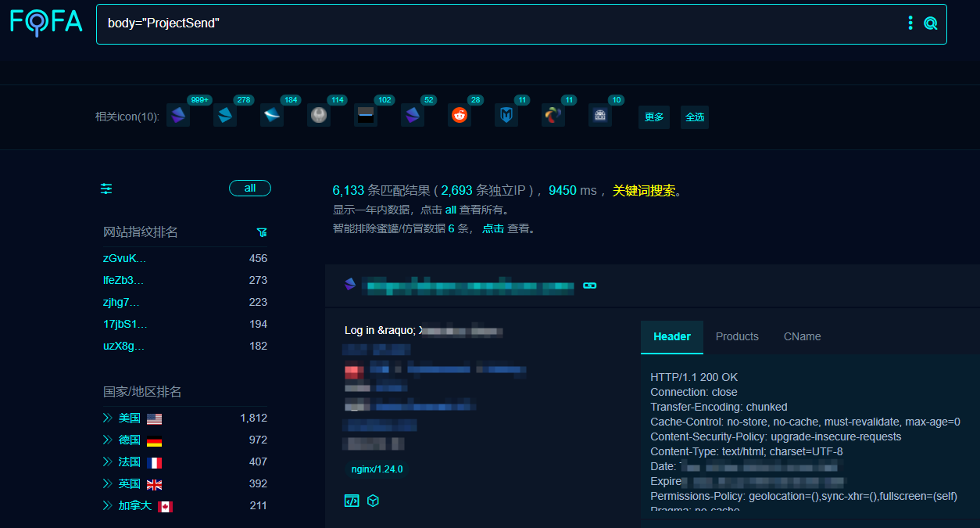This screenshot has height=528, width=980.
Task: Click the 全选 select-all button
Action: (x=695, y=117)
